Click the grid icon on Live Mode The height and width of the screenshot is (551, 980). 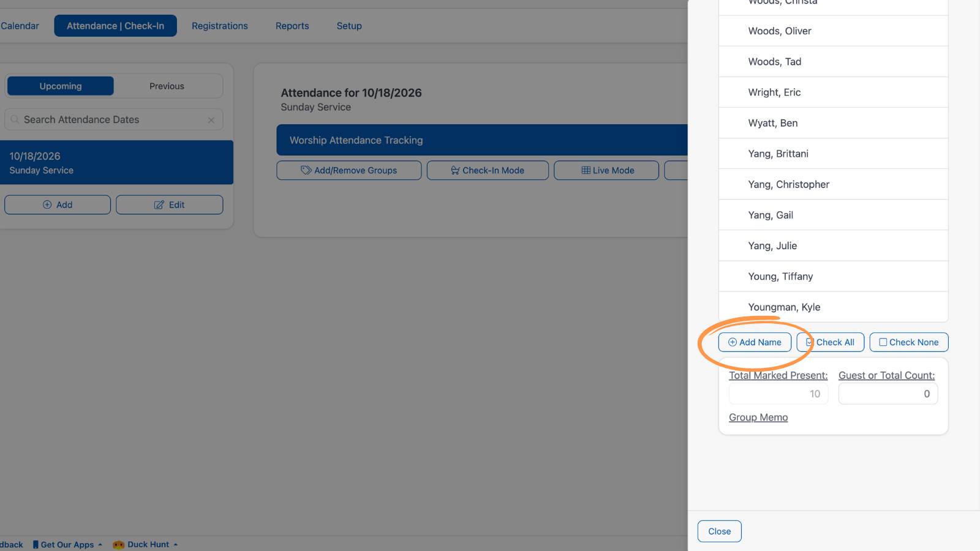pyautogui.click(x=586, y=170)
